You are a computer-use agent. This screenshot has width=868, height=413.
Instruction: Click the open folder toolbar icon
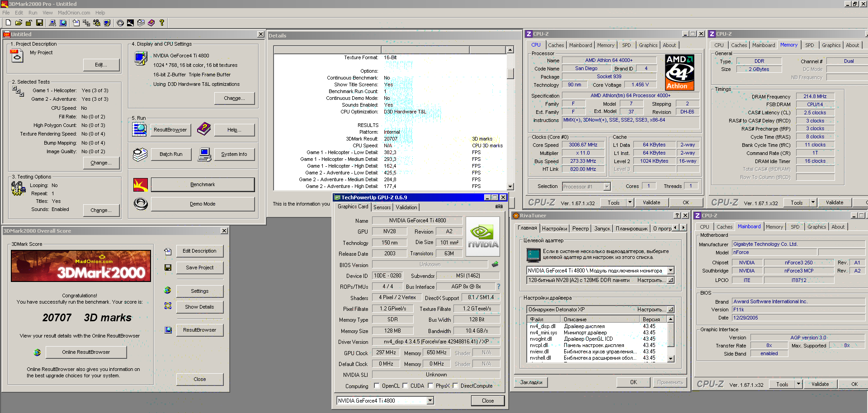19,23
